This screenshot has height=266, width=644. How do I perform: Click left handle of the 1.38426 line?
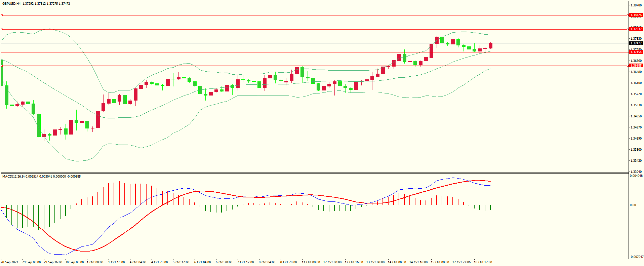(2, 15)
